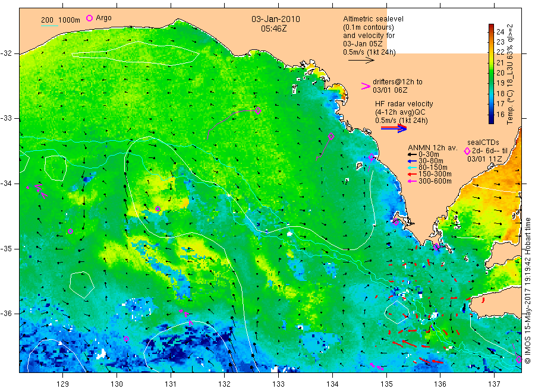Click the Altimetric sealevel heading text
Screen dimensions: 535x392
pyautogui.click(x=373, y=19)
